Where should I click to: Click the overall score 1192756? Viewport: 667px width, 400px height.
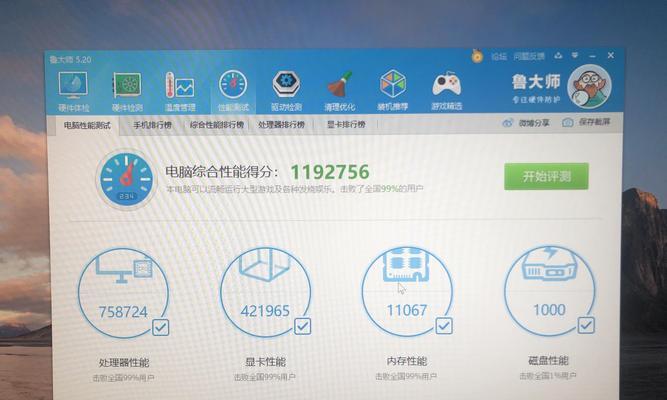coord(330,172)
